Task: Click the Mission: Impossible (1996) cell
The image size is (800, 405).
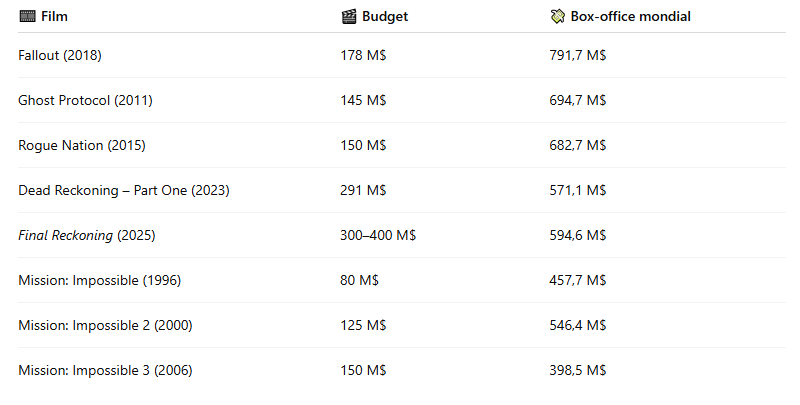Action: click(99, 281)
